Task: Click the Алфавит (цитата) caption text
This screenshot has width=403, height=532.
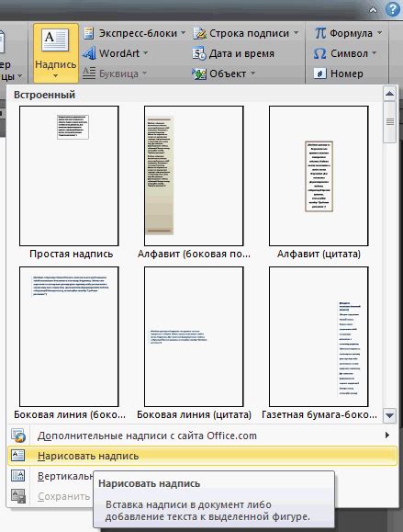Action: 319,254
